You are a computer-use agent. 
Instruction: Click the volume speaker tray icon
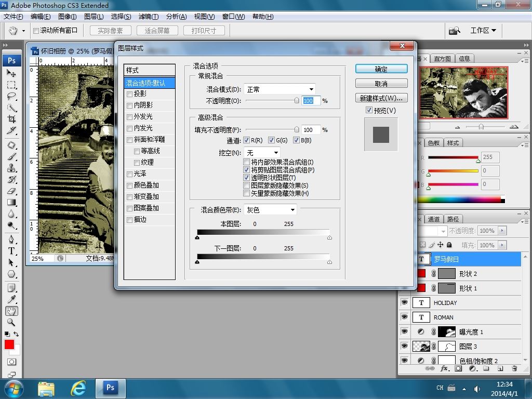[x=477, y=389]
